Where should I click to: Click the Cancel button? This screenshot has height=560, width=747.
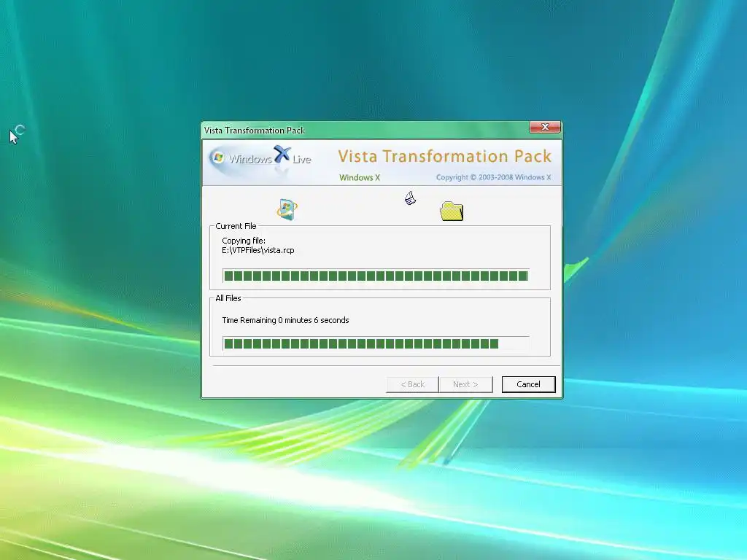pos(528,384)
